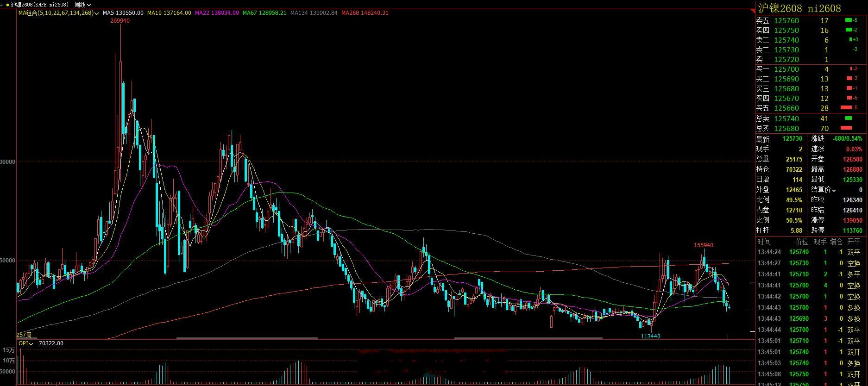
Task: Click the 最新 price 125730
Action: point(793,139)
